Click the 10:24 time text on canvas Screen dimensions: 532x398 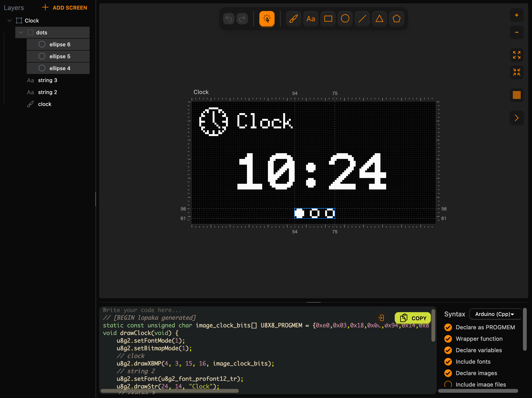312,171
